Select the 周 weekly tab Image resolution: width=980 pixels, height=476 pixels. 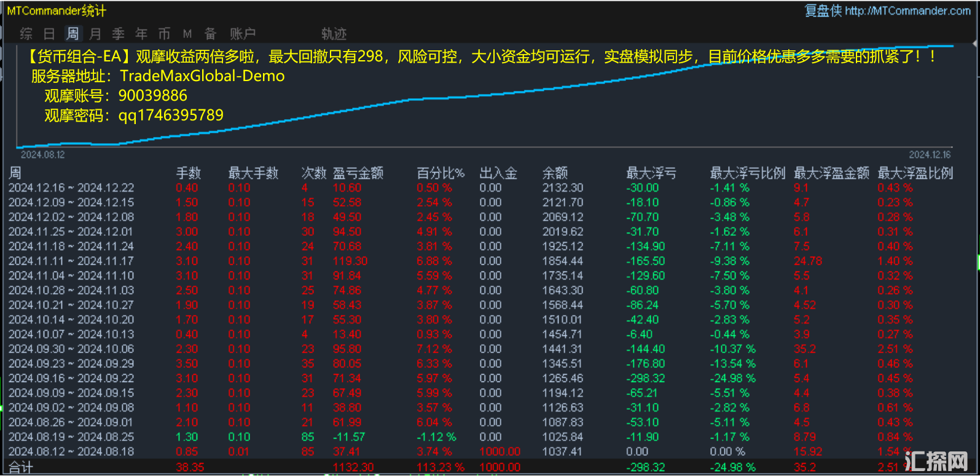tap(73, 34)
